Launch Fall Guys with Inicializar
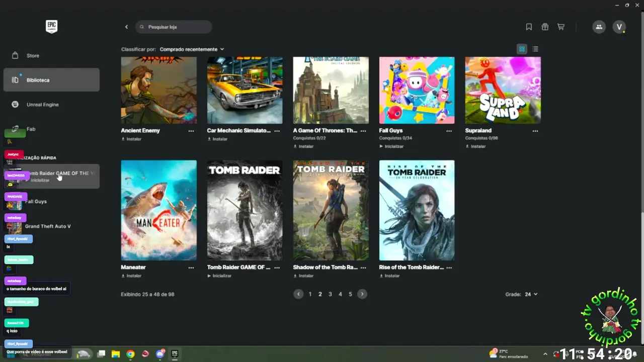 391,146
